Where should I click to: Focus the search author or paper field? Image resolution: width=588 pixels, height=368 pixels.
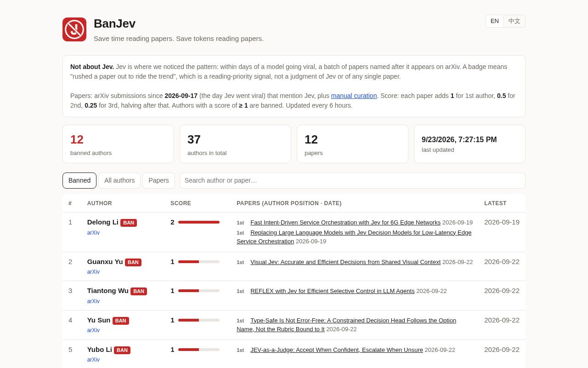pos(352,180)
